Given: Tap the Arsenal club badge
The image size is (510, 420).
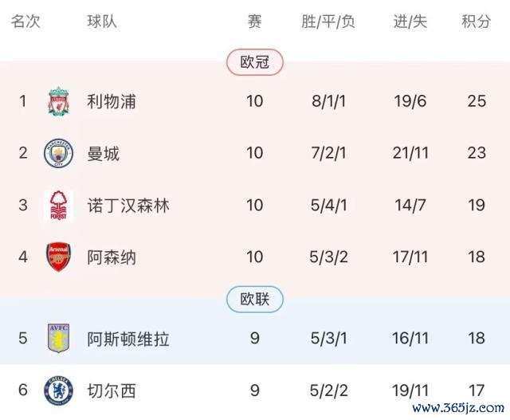Looking at the screenshot, I should point(58,257).
